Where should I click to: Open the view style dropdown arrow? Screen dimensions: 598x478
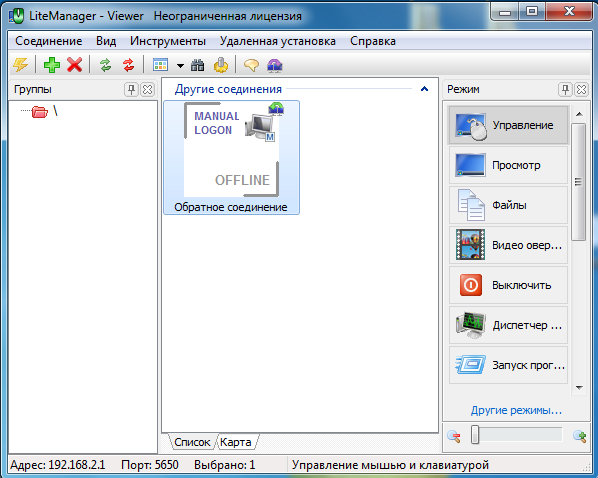180,66
